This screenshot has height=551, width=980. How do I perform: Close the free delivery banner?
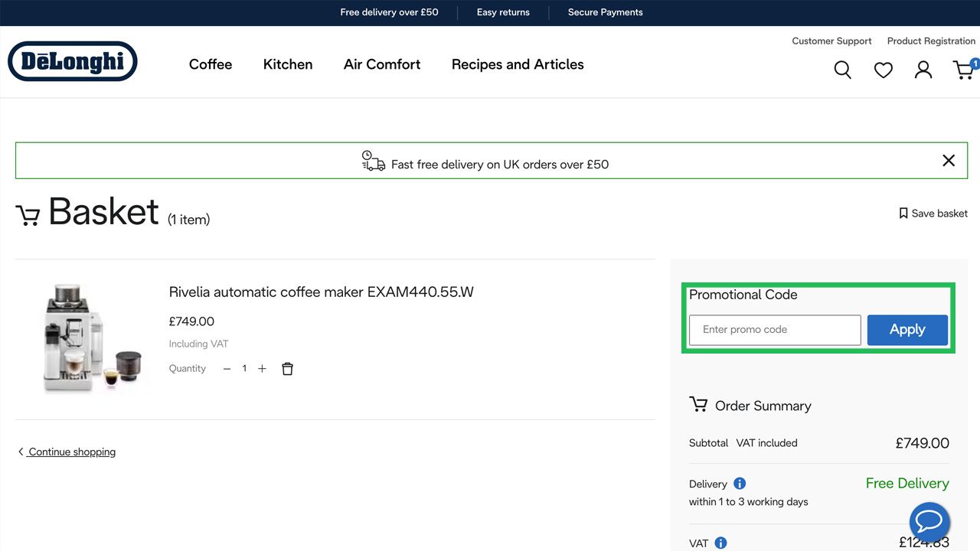point(949,161)
